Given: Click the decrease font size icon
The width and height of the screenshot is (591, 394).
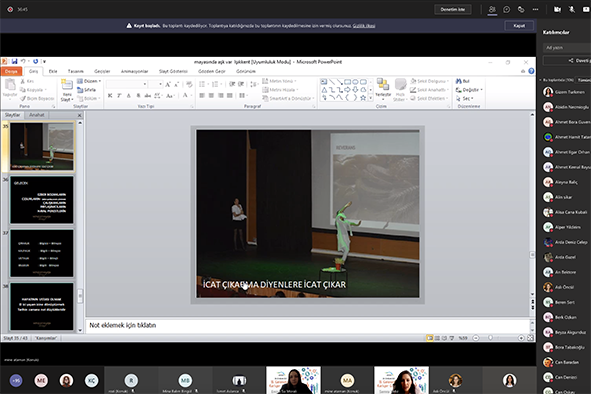Looking at the screenshot, I should click(176, 84).
